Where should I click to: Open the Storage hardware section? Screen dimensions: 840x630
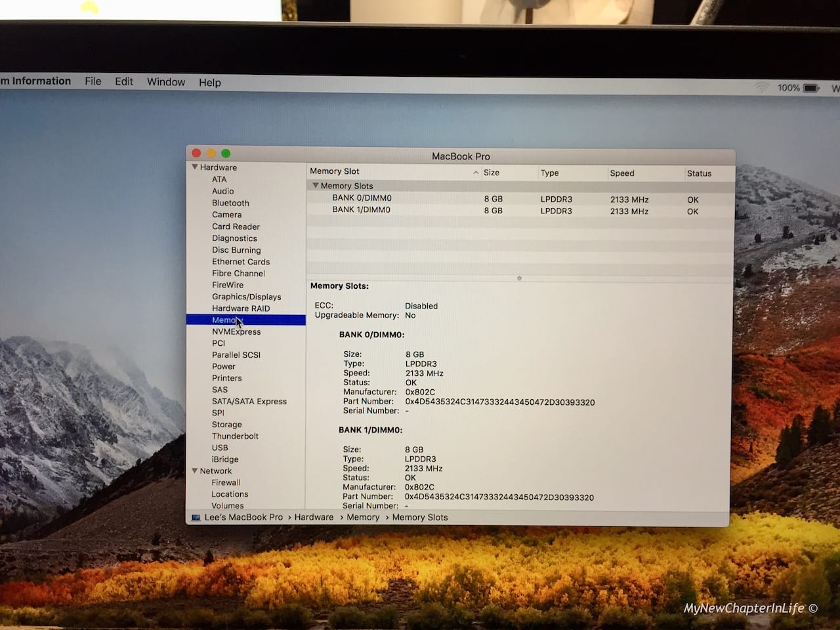226,424
